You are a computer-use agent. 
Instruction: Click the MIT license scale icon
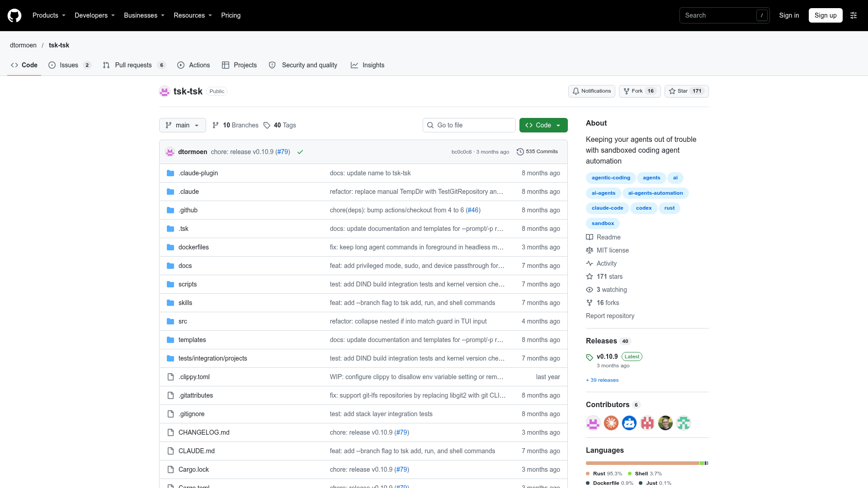pyautogui.click(x=590, y=250)
